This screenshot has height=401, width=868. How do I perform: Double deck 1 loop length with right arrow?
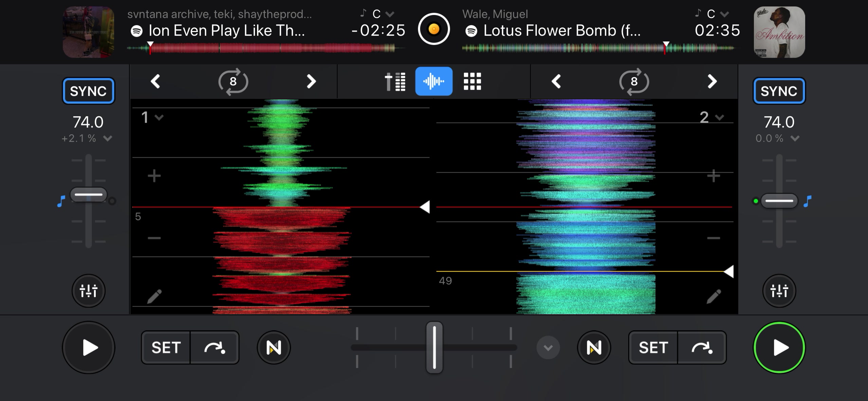311,82
